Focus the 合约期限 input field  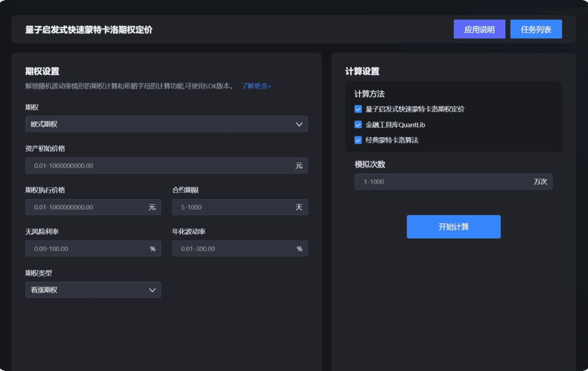(240, 207)
